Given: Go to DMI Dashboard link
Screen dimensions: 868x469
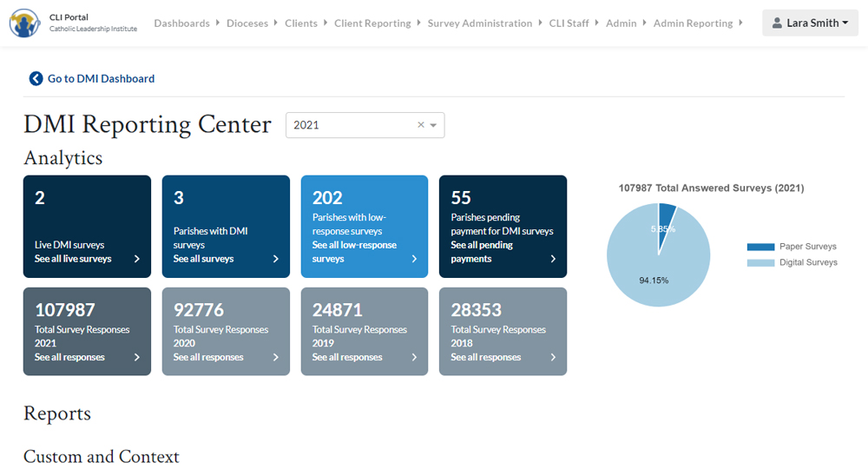Looking at the screenshot, I should click(x=101, y=79).
